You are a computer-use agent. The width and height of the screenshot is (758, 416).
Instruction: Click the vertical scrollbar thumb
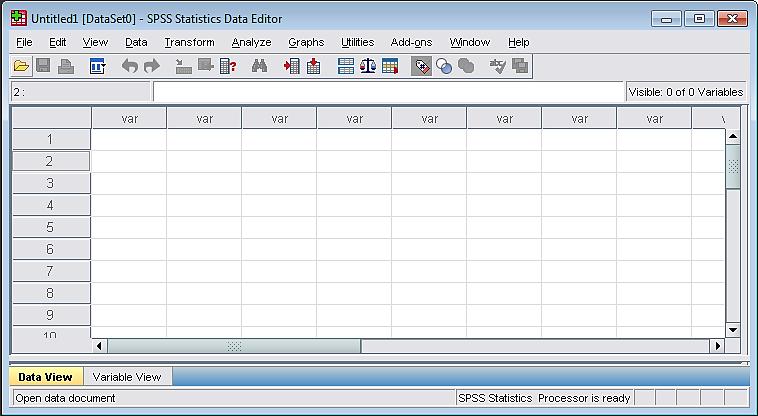point(733,167)
